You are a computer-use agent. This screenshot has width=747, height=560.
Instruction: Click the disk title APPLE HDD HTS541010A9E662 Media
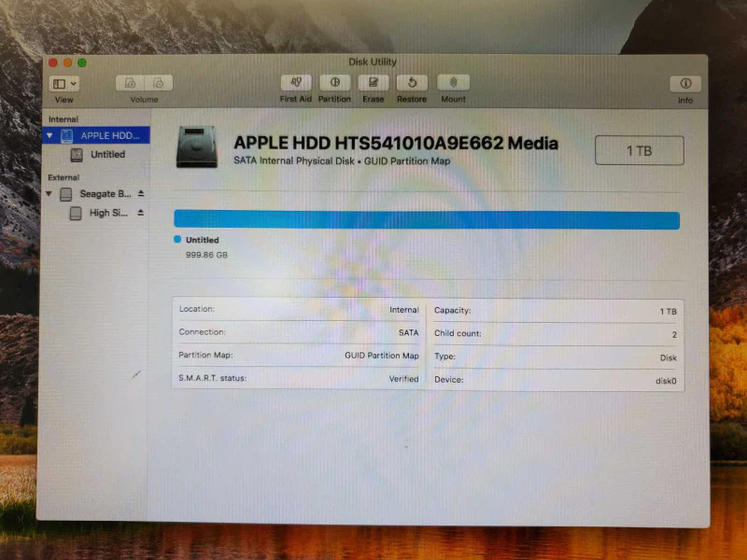(x=395, y=143)
